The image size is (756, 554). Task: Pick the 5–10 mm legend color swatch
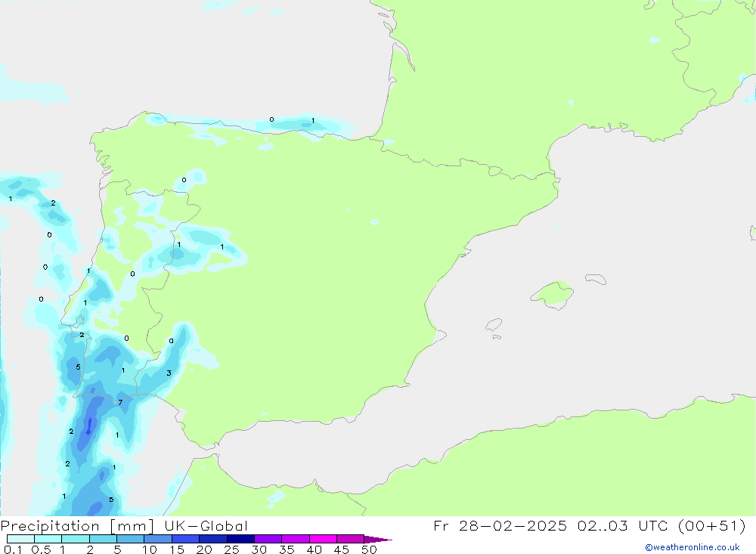130,539
